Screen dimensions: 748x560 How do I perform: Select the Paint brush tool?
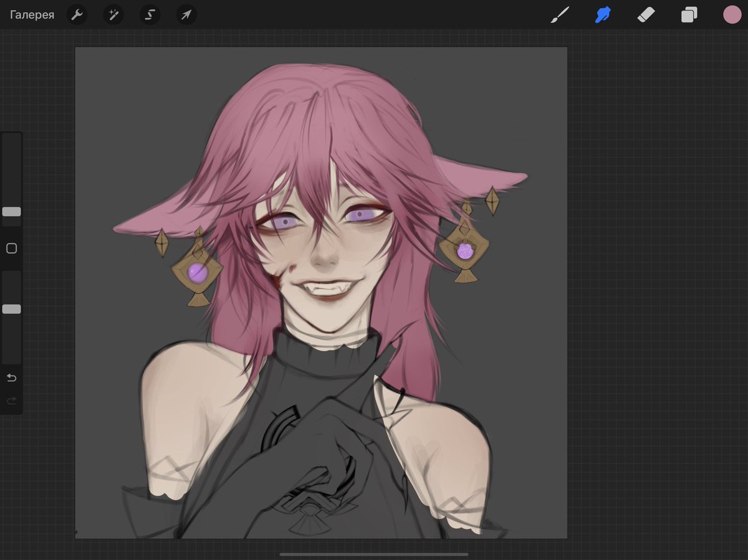(560, 15)
